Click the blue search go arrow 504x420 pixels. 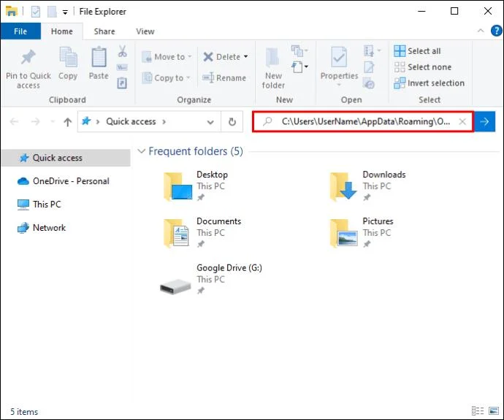(x=484, y=121)
